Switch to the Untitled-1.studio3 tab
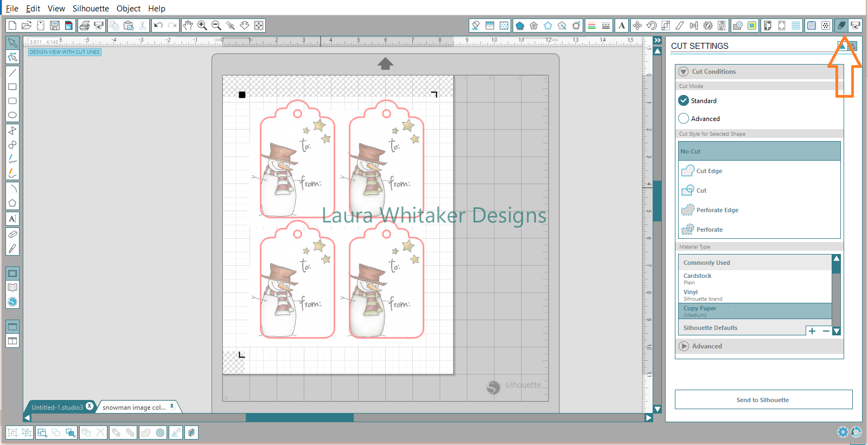The image size is (868, 445). click(57, 407)
